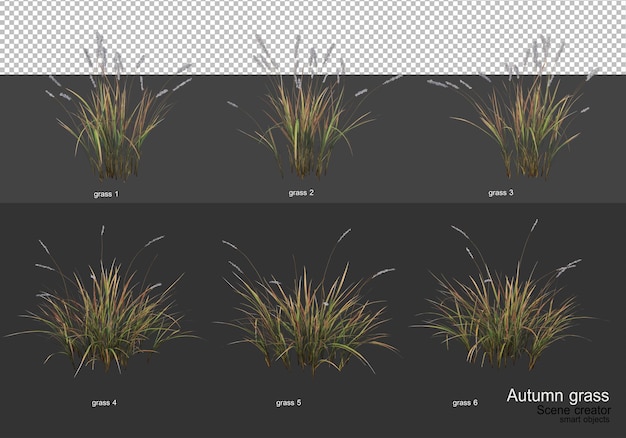Click the 'Autumn grass' title text
Viewport: 626px width, 438px height.
coord(558,396)
